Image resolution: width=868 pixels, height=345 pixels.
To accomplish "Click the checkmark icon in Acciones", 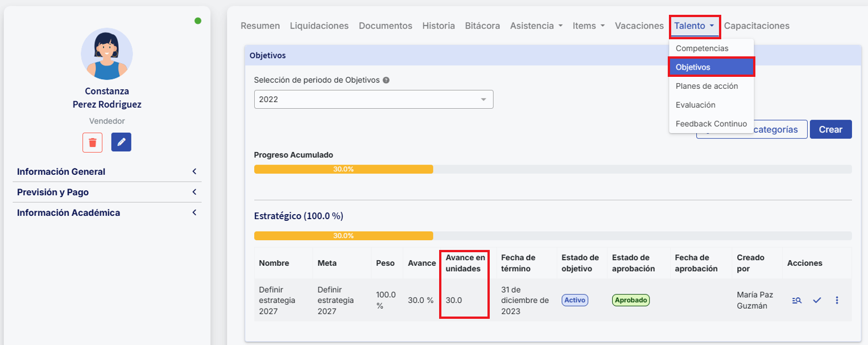I will (817, 301).
